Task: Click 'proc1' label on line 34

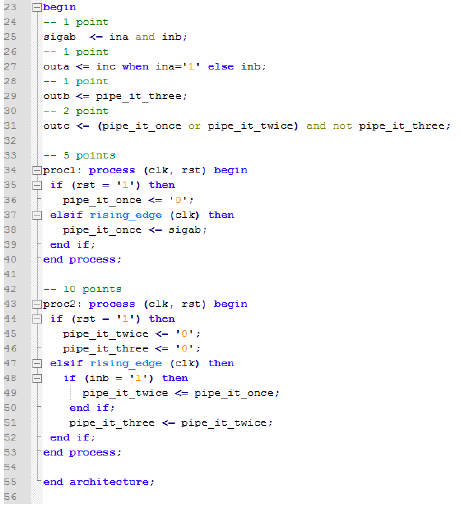Action: click(x=59, y=170)
